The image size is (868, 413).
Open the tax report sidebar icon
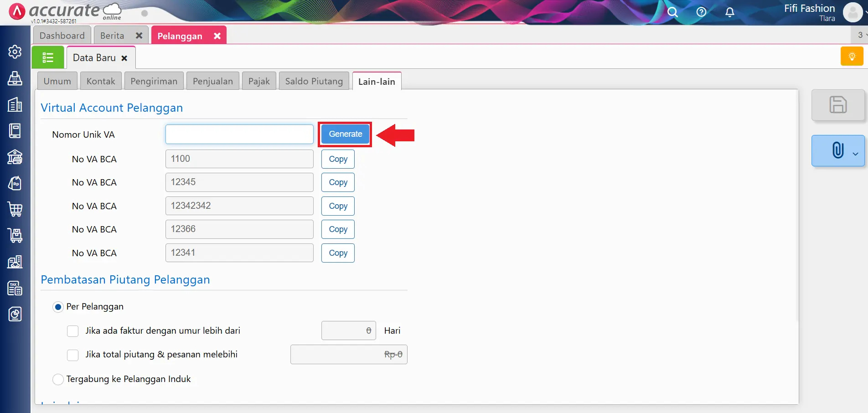click(x=15, y=288)
